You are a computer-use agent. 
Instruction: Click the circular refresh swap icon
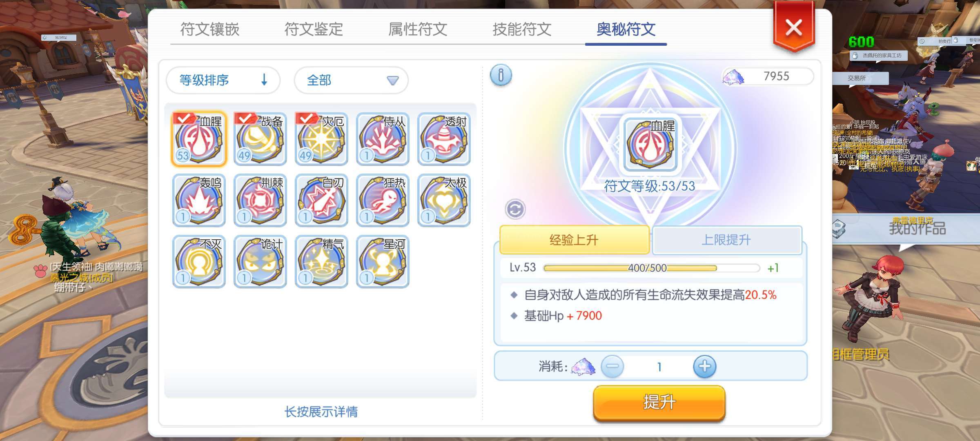tap(515, 209)
